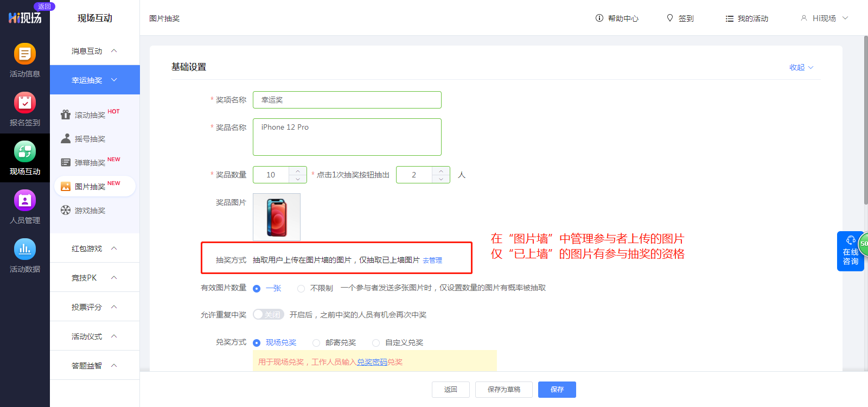Choose 邮寄兑奖 redemption method
The width and height of the screenshot is (868, 407).
(x=316, y=343)
